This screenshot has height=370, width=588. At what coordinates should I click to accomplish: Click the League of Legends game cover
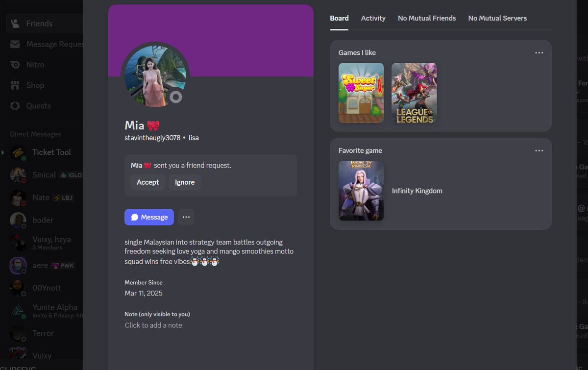pos(414,93)
